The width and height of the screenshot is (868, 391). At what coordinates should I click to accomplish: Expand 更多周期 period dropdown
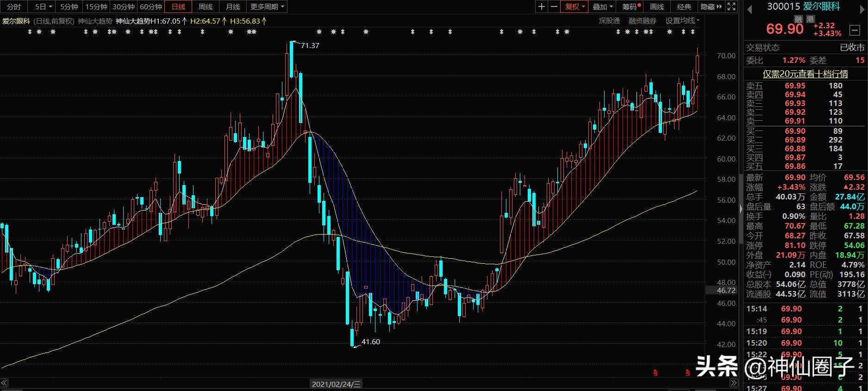(x=267, y=6)
